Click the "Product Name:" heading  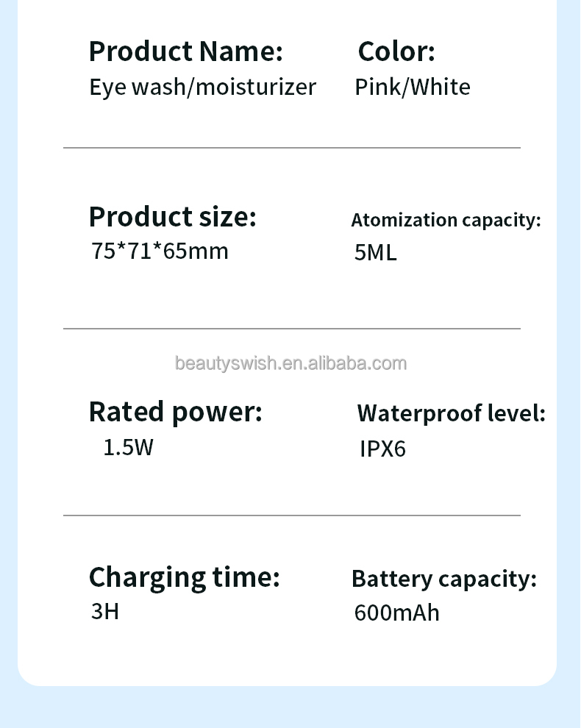(185, 52)
